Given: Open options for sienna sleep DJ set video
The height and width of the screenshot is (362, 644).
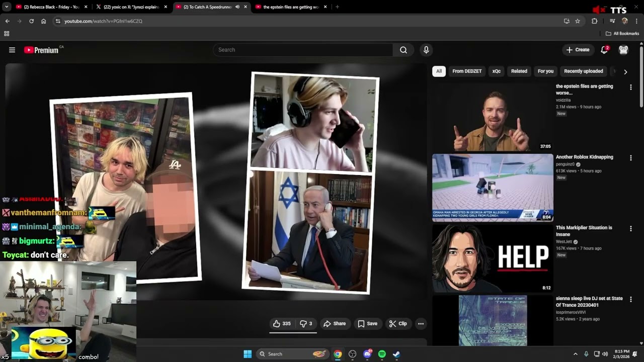Looking at the screenshot, I should coord(630,299).
